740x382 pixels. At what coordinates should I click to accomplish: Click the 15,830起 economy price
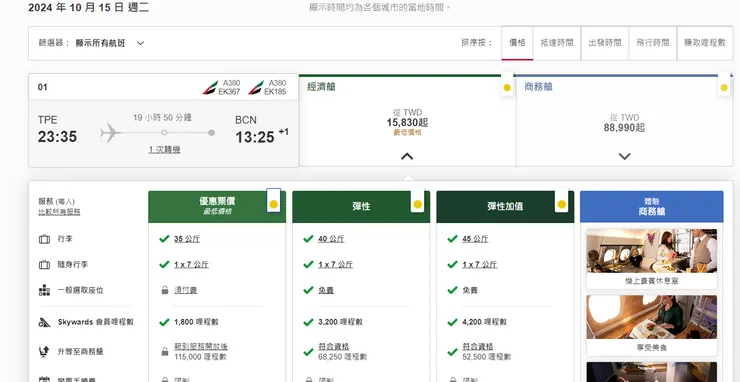pyautogui.click(x=407, y=123)
